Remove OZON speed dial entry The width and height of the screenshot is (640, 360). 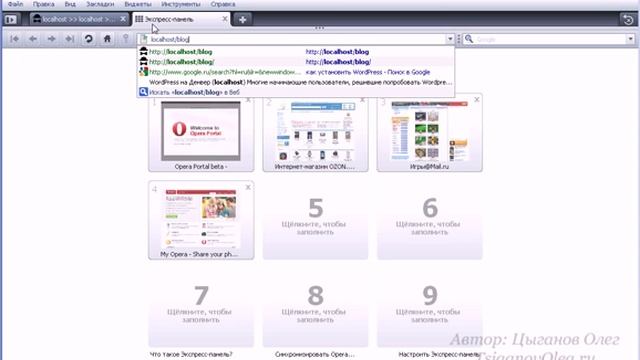pos(362,100)
